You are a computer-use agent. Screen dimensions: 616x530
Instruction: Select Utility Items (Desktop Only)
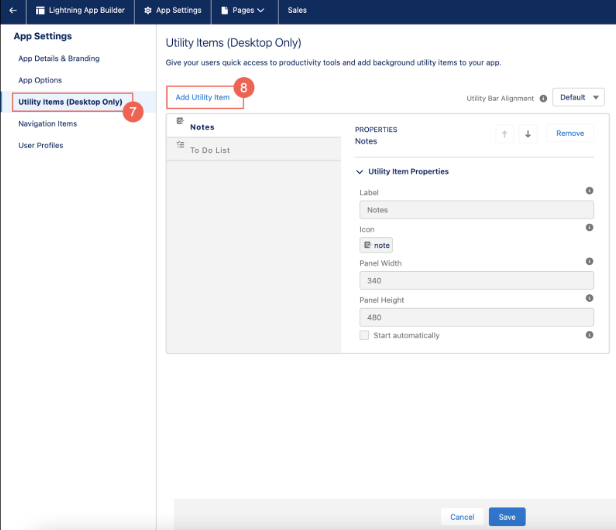click(70, 102)
